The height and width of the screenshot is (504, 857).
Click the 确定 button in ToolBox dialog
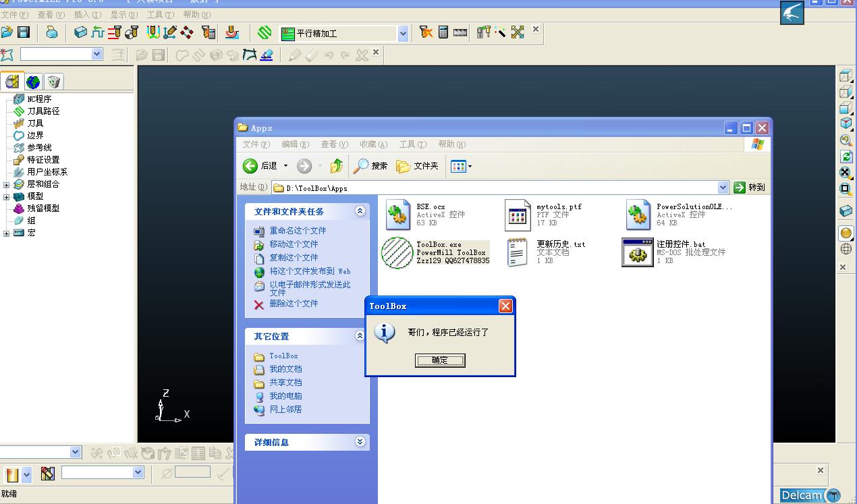point(440,360)
